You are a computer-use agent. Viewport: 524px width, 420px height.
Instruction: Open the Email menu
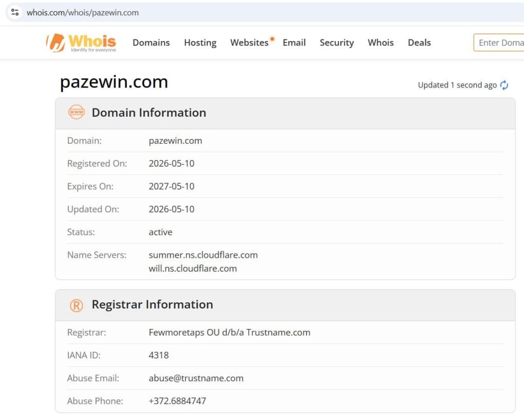pyautogui.click(x=294, y=43)
